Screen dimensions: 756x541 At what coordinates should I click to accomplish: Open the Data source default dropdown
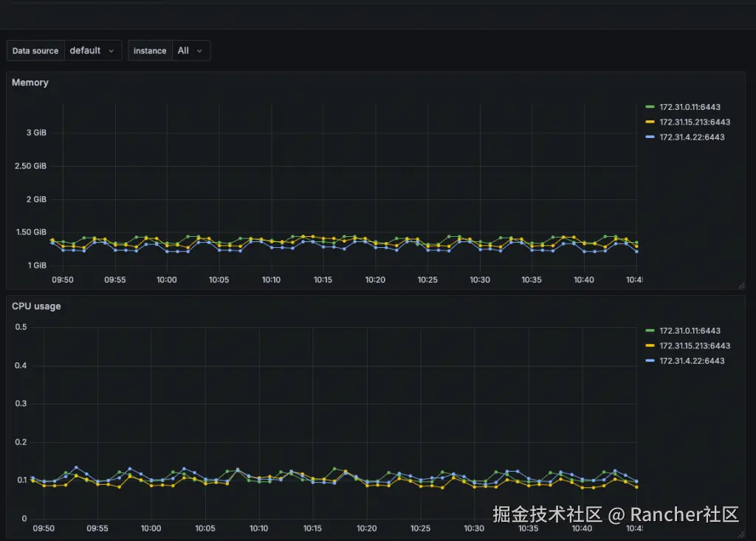[x=92, y=51]
